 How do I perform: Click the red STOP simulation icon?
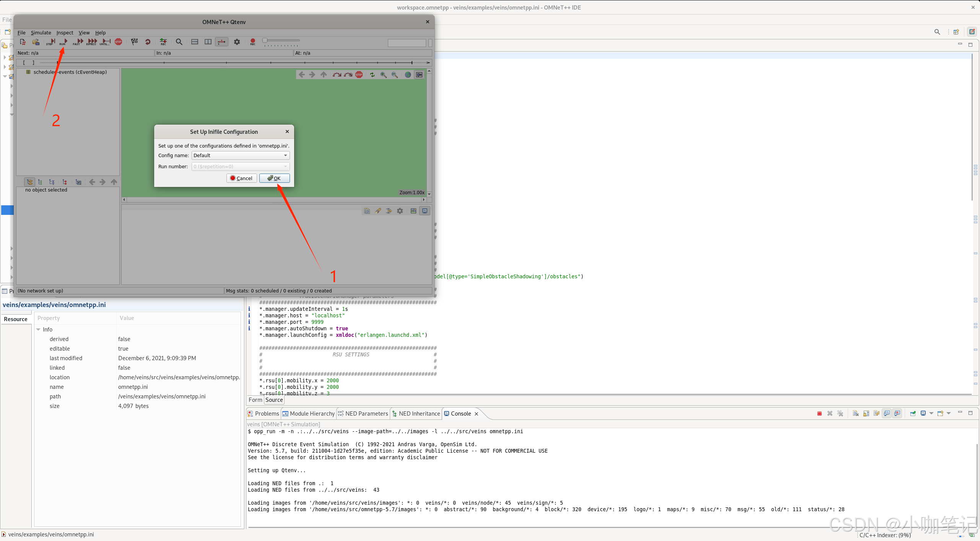119,42
